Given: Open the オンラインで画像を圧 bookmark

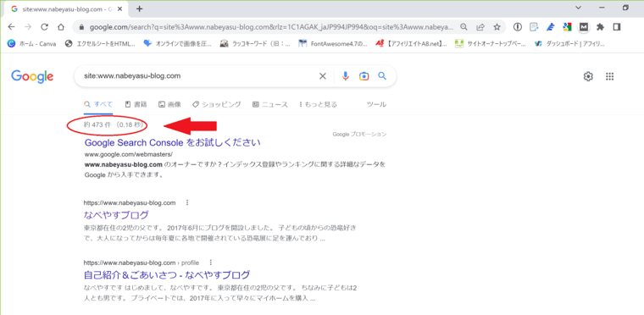Looking at the screenshot, I should click(177, 43).
